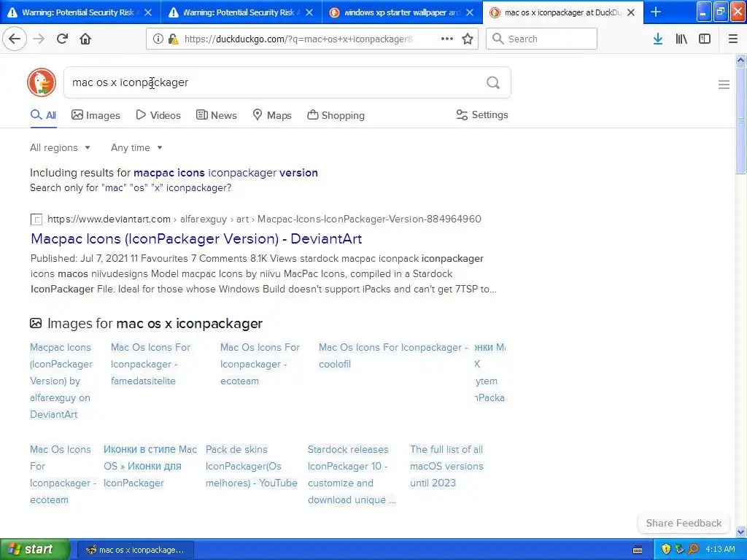
Task: Click the DuckDuckGo duck logo
Action: [42, 82]
